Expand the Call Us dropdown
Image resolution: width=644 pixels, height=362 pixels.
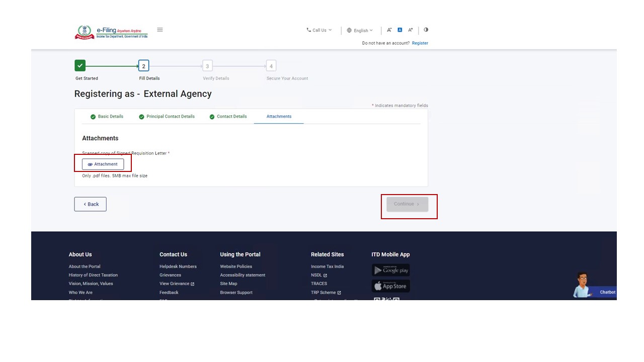click(319, 30)
